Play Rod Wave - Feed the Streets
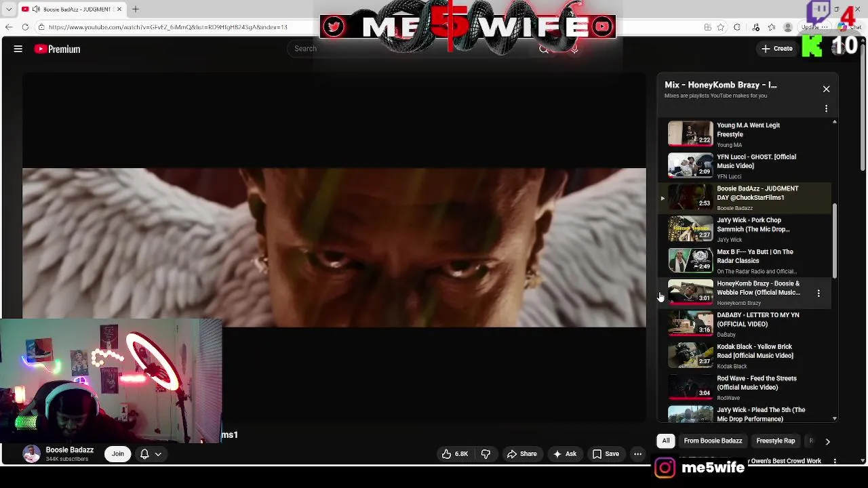Image resolution: width=868 pixels, height=488 pixels. pos(745,388)
